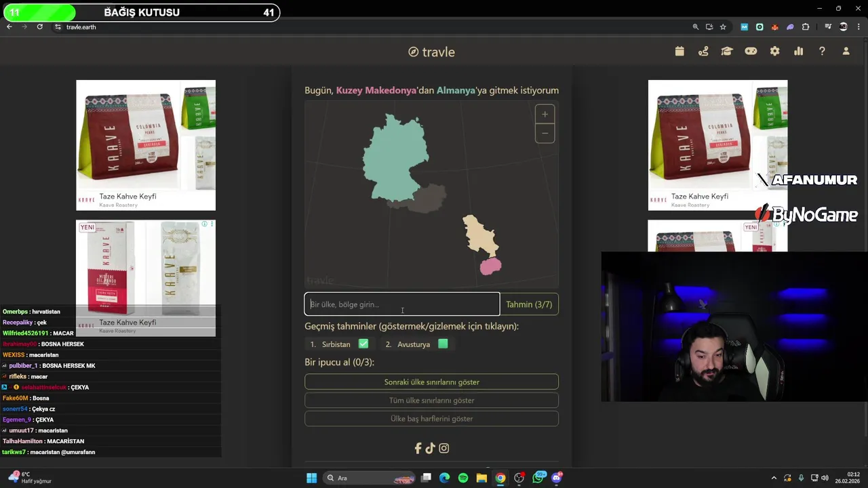Image resolution: width=868 pixels, height=488 pixels.
Task: Zoom in on the map with plus button
Action: (x=545, y=114)
